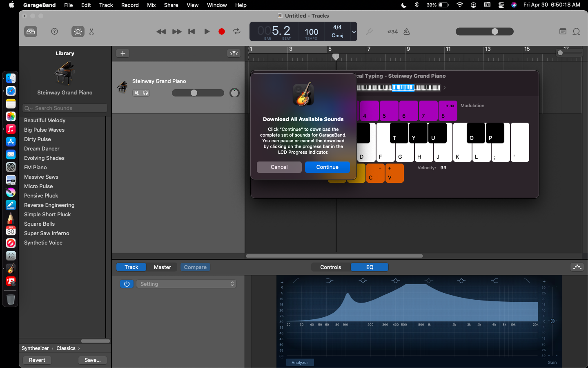Click the Revert button in Library
This screenshot has width=588, height=368.
click(x=37, y=360)
